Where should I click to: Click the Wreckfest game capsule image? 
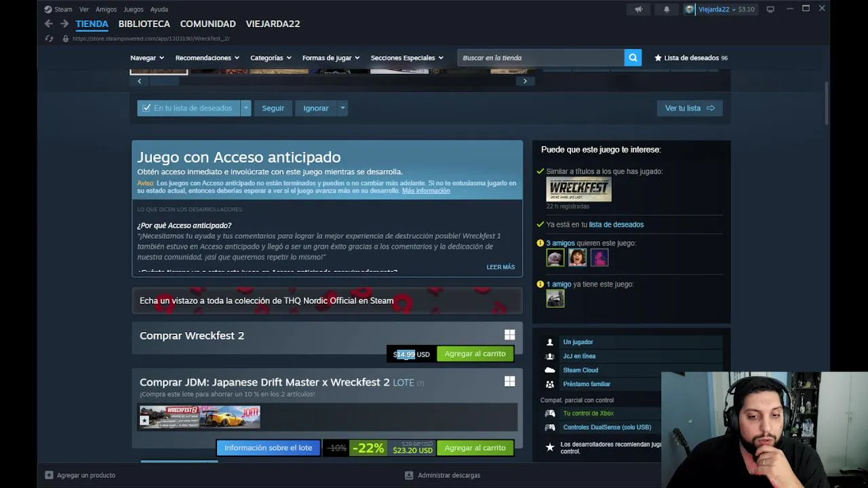click(x=578, y=189)
